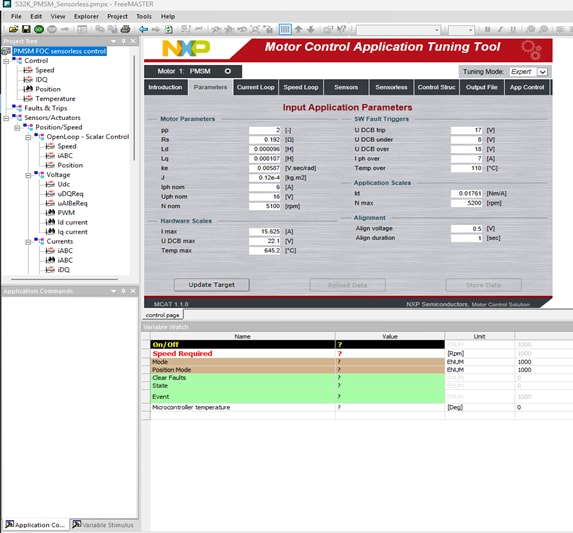Switch to Variable Stimulus bottom tab
Image resolution: width=573 pixels, height=533 pixels.
point(103,525)
